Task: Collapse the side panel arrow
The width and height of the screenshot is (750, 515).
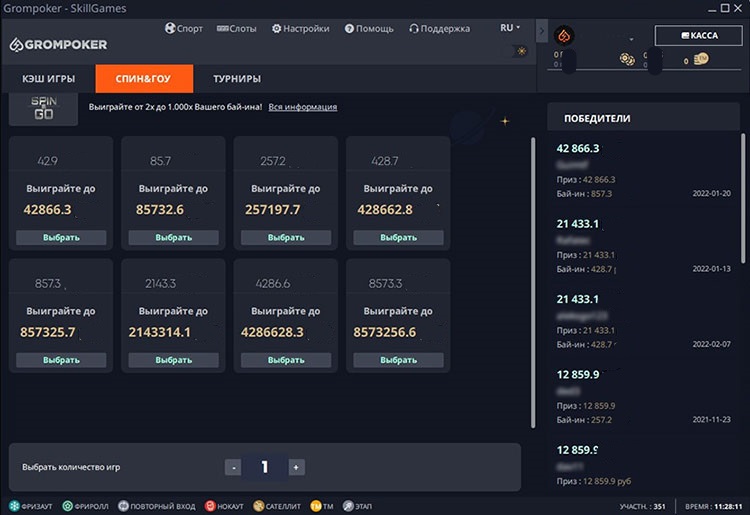Action: pos(541,31)
